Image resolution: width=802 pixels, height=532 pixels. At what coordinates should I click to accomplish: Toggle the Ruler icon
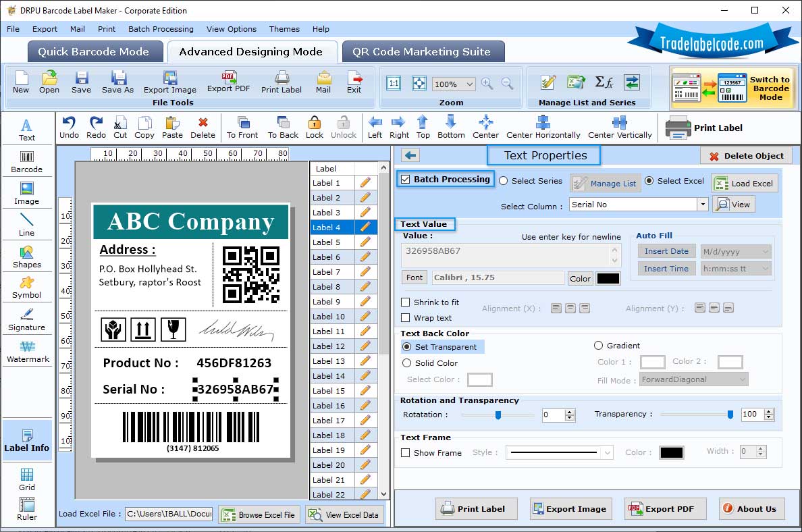pyautogui.click(x=26, y=509)
